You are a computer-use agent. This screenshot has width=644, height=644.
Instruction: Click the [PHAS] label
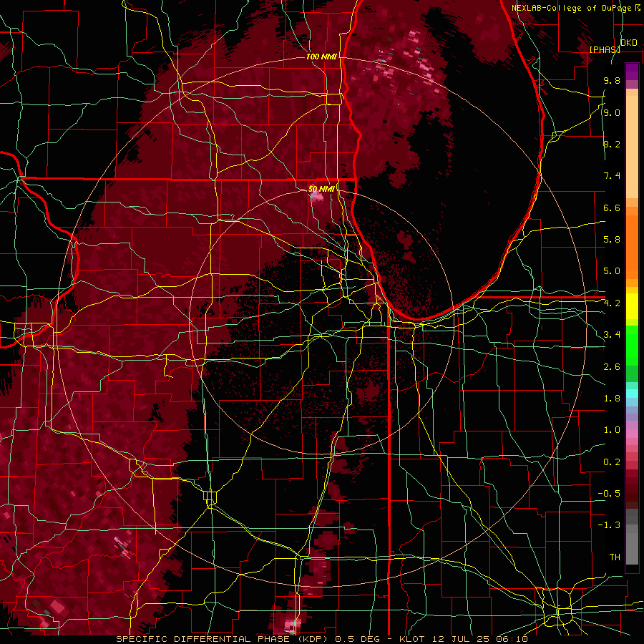(605, 49)
